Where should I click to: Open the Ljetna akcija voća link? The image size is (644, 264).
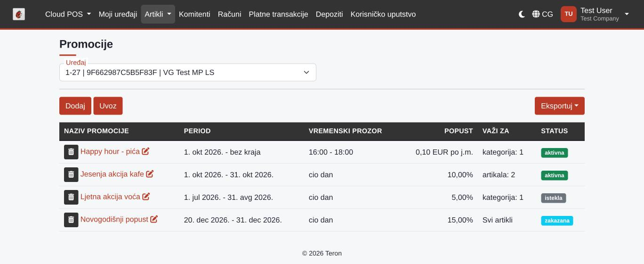[110, 197]
